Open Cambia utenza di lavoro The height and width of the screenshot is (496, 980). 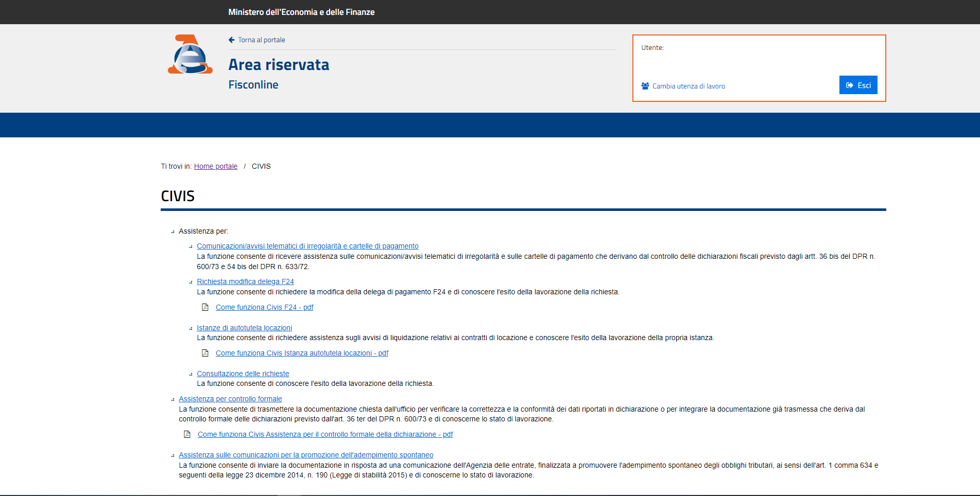(x=689, y=86)
